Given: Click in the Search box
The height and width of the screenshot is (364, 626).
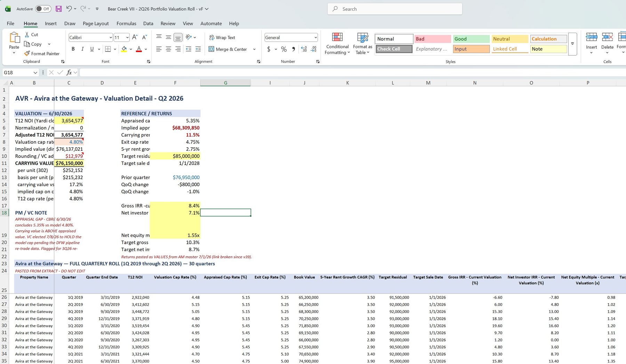Looking at the screenshot, I should click(x=395, y=9).
